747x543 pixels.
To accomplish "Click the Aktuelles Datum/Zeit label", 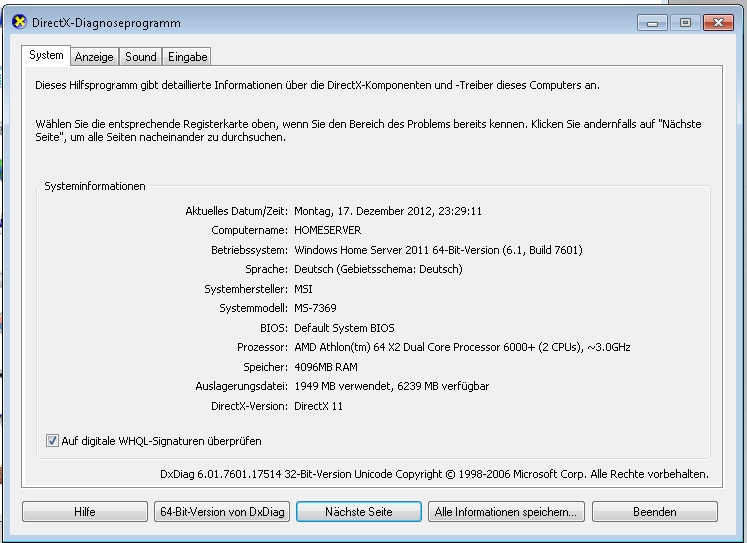I will point(237,211).
